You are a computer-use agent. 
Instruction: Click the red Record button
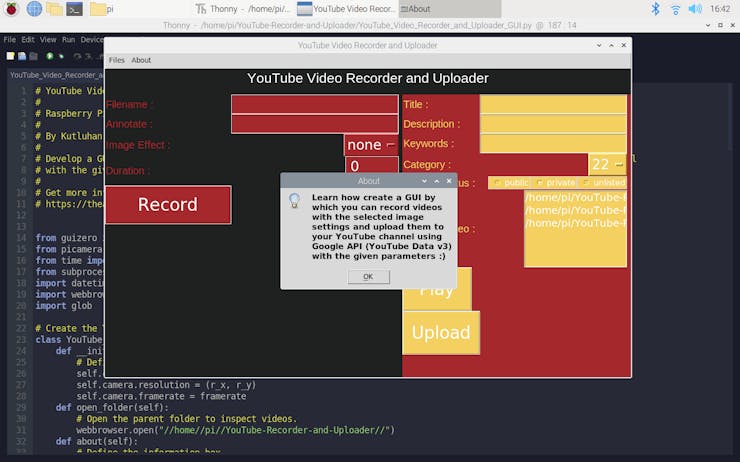(x=168, y=204)
